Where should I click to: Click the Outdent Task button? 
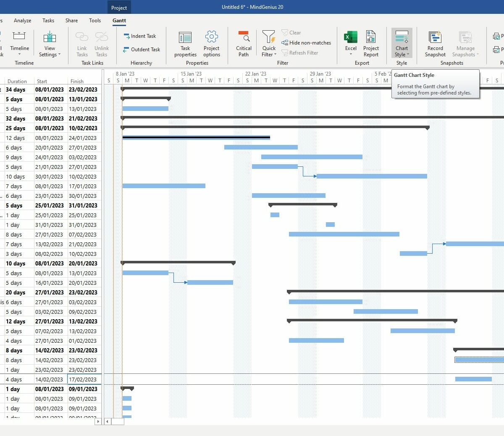(142, 50)
